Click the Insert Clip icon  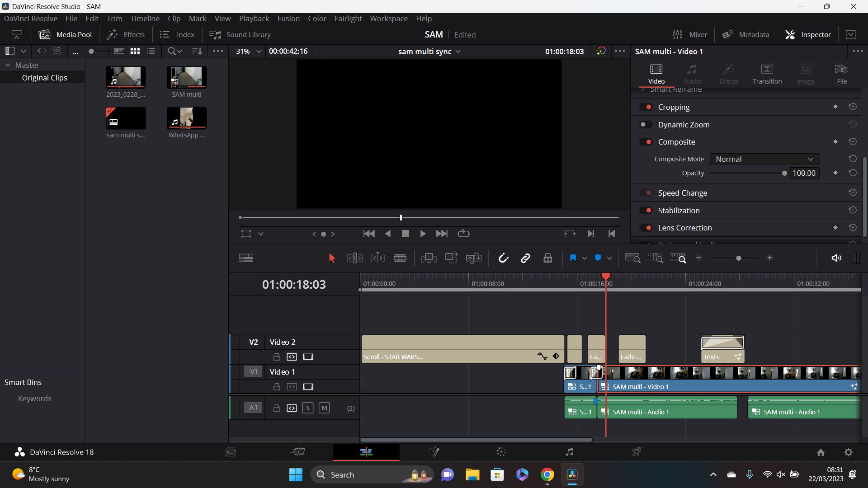tap(429, 258)
